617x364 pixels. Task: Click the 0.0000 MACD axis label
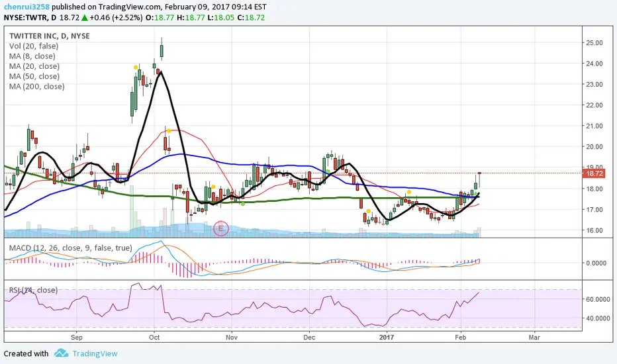pyautogui.click(x=596, y=263)
